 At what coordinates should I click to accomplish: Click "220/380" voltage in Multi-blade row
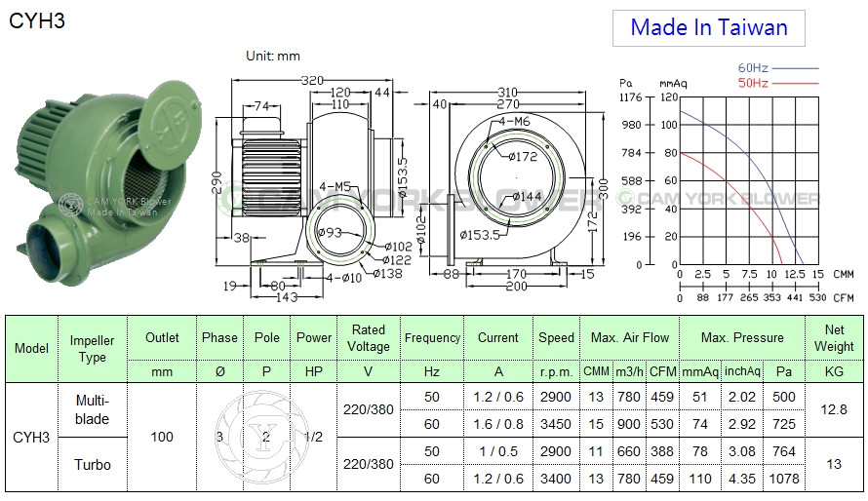click(368, 409)
